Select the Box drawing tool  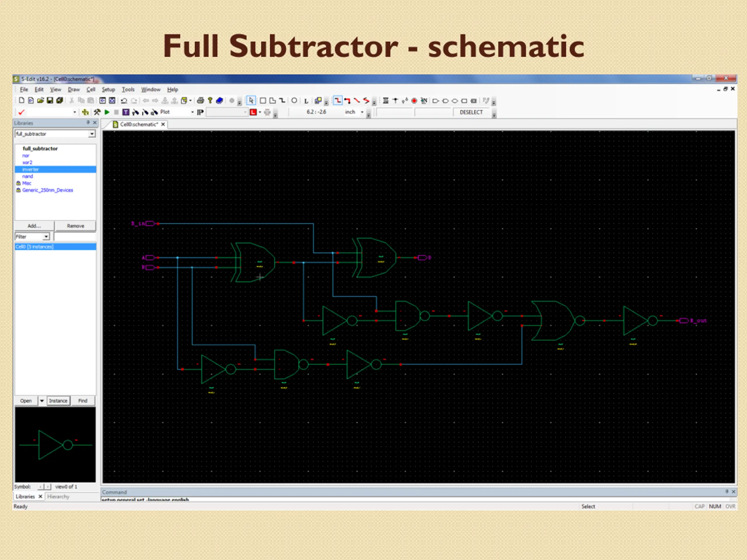pos(263,101)
